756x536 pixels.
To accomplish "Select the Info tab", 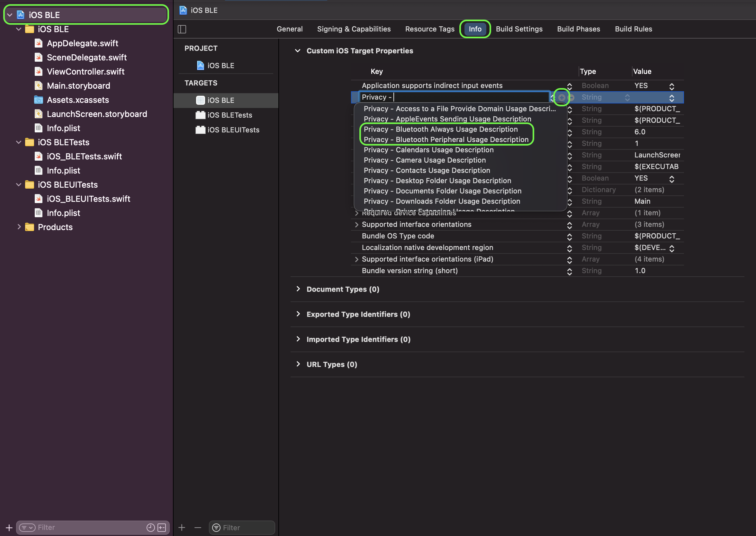I will pyautogui.click(x=475, y=29).
